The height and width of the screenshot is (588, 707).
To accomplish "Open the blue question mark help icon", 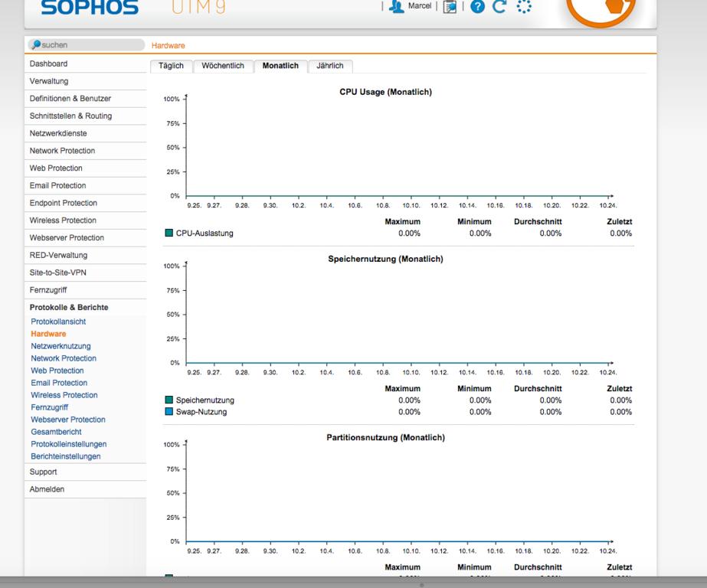I will [477, 6].
